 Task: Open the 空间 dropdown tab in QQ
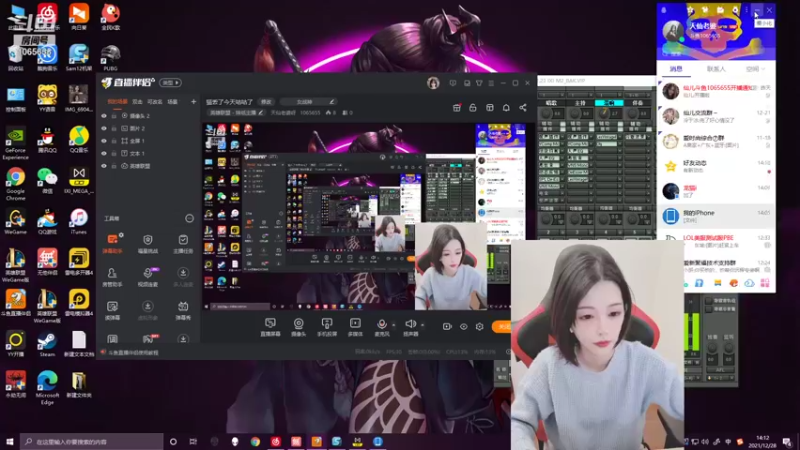click(755, 69)
